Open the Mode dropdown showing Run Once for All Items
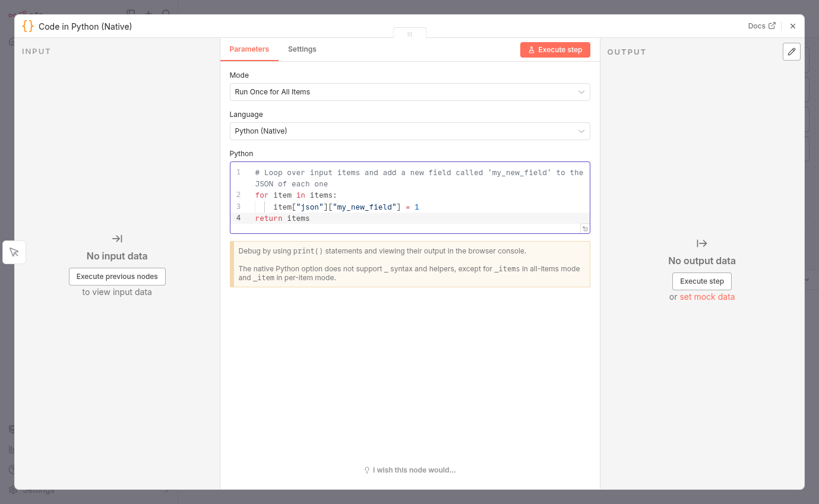 (410, 92)
